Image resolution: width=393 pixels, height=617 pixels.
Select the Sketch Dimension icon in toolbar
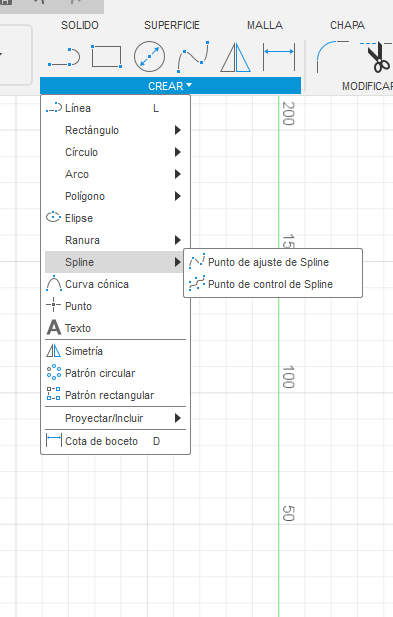[279, 57]
